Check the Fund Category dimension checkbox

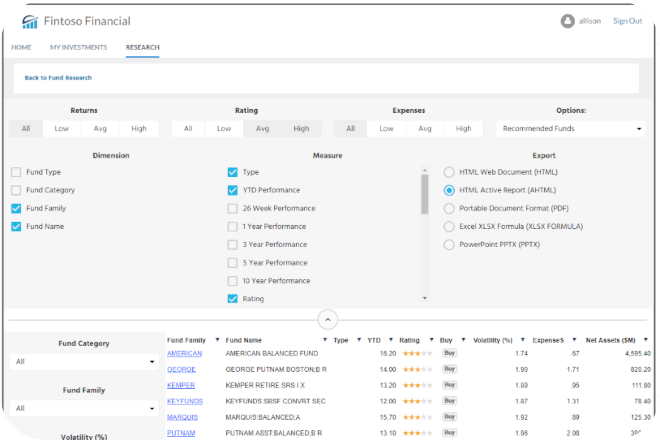pyautogui.click(x=16, y=190)
